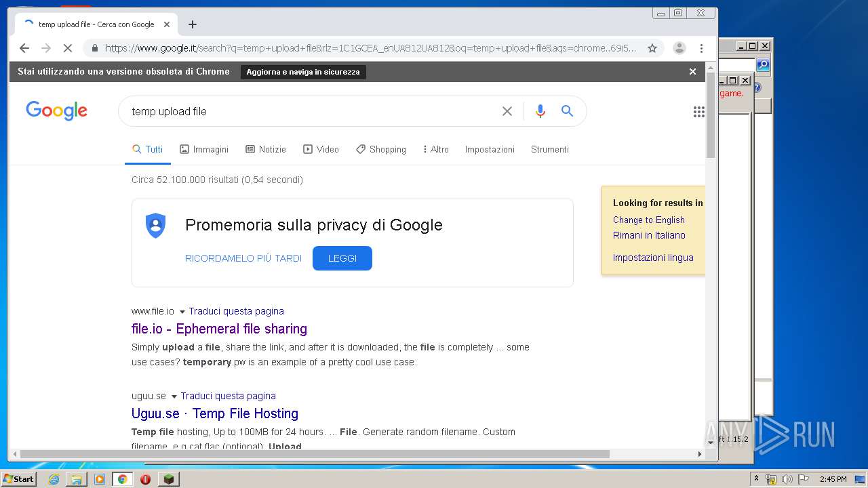868x488 pixels.
Task: Open the Google apps grid
Action: (698, 112)
